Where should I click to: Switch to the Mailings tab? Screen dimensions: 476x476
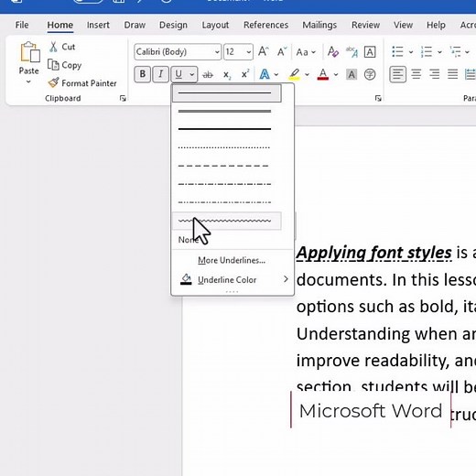pos(319,25)
